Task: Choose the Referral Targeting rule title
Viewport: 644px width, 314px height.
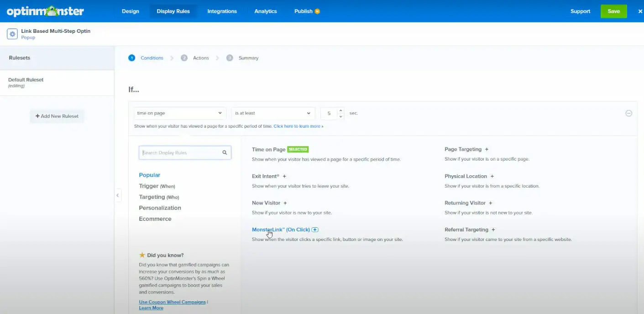Action: [466, 230]
